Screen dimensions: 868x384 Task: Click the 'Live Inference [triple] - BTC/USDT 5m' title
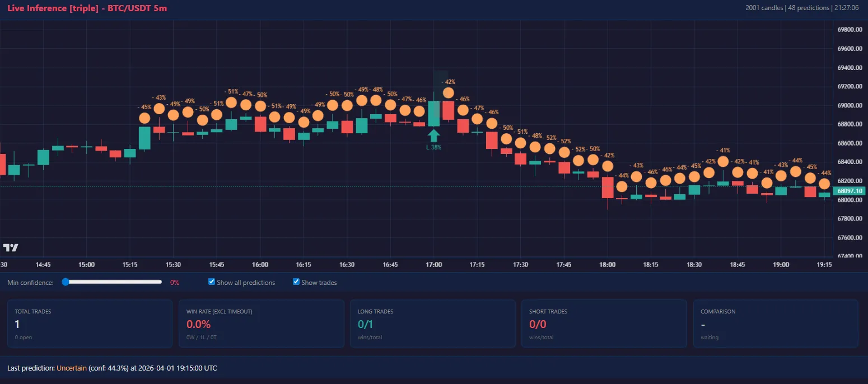click(x=87, y=8)
